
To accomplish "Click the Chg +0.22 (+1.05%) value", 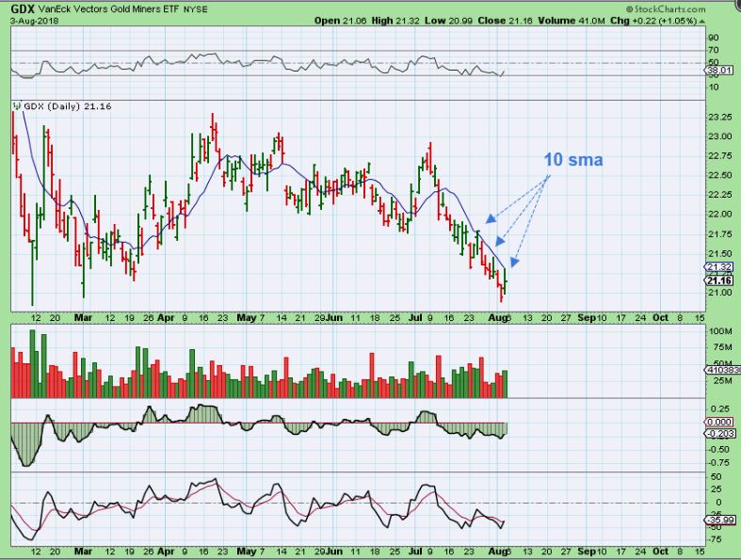I will [653, 21].
